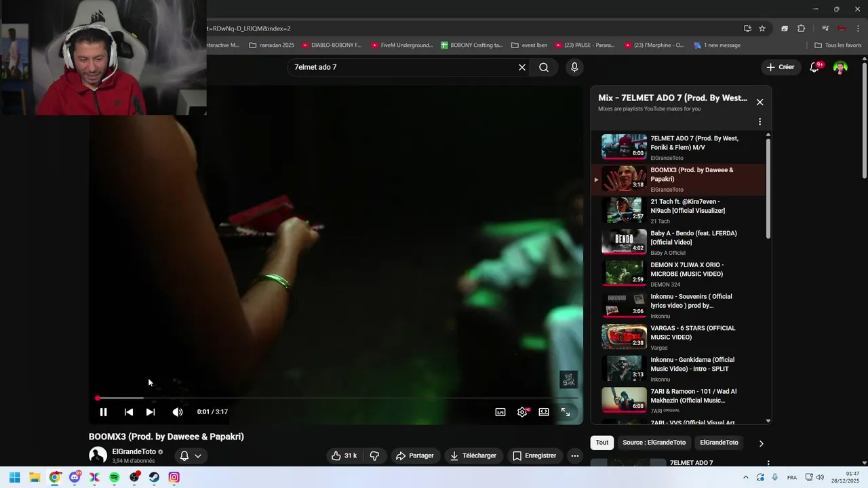Open '7ARI & Ramoon - 101 / Wad Al Makhazin'
Image resolution: width=868 pixels, height=488 pixels.
click(678, 401)
